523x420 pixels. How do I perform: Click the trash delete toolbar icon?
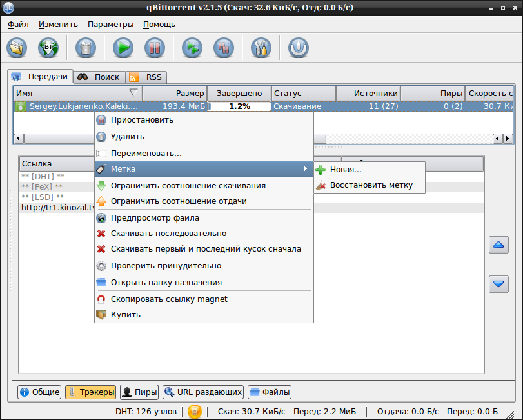click(86, 48)
